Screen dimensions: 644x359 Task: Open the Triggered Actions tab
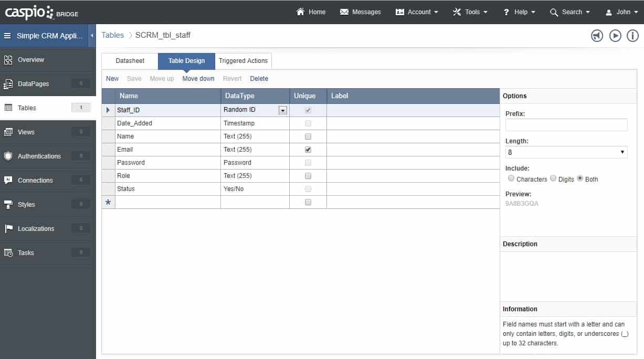tap(243, 61)
